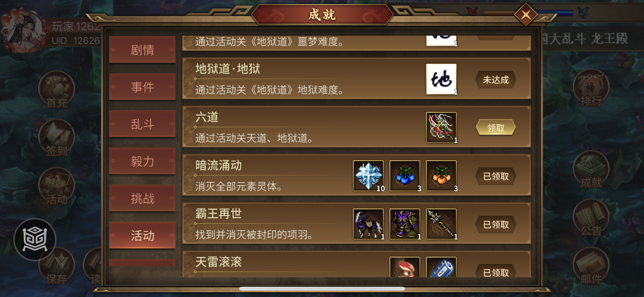Image resolution: width=644 pixels, height=297 pixels.
Task: Close the 成就 achievement window
Action: coord(526,15)
